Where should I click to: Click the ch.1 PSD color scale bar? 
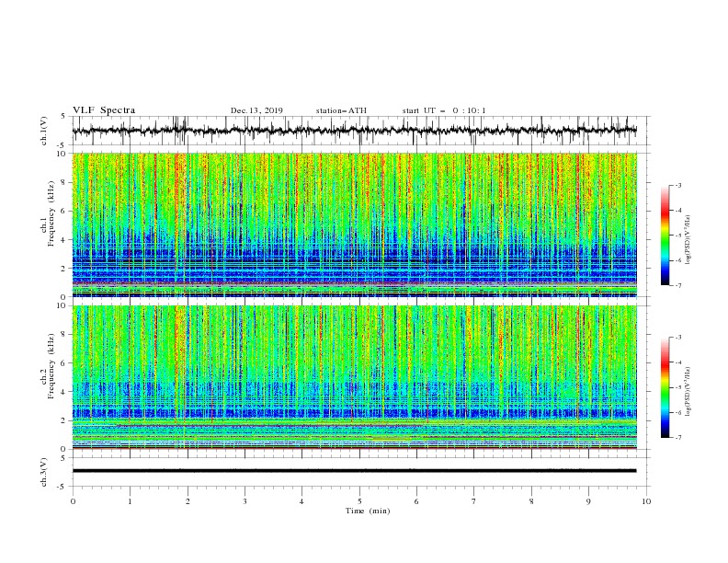pyautogui.click(x=665, y=236)
